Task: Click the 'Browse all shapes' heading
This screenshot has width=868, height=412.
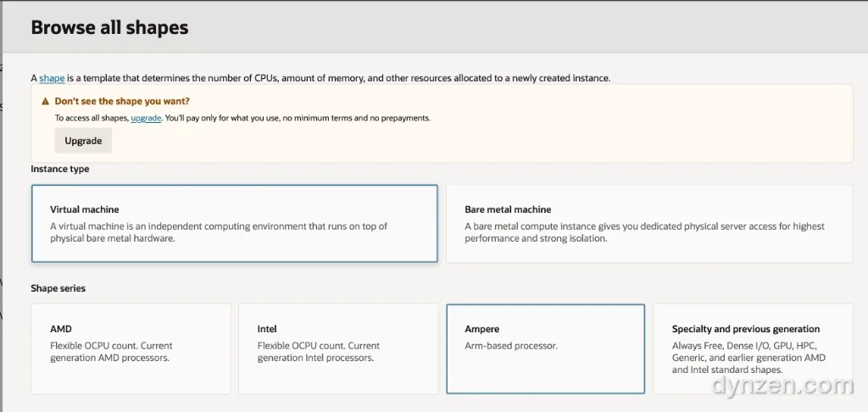Action: coord(109,27)
